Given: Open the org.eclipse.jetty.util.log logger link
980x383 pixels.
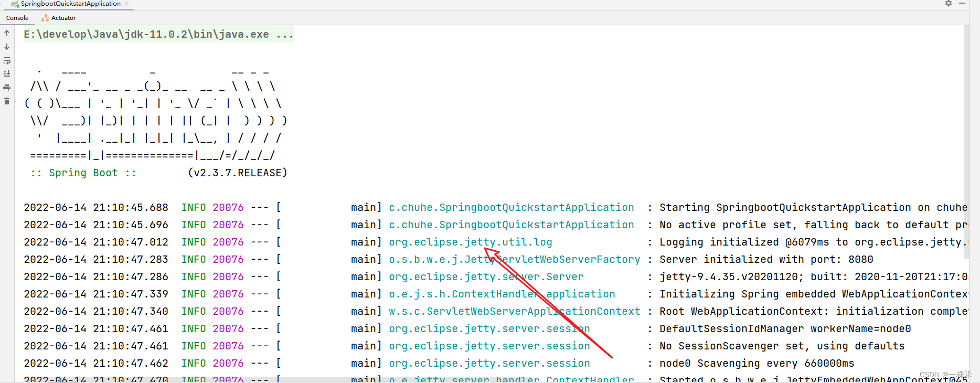Looking at the screenshot, I should coord(471,242).
